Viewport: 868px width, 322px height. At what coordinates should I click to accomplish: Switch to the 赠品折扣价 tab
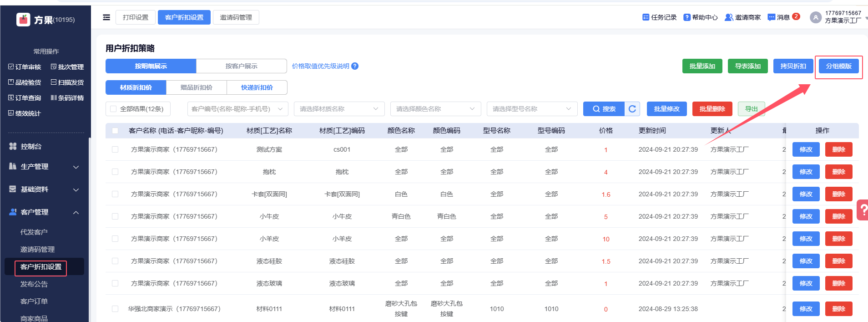click(x=197, y=87)
